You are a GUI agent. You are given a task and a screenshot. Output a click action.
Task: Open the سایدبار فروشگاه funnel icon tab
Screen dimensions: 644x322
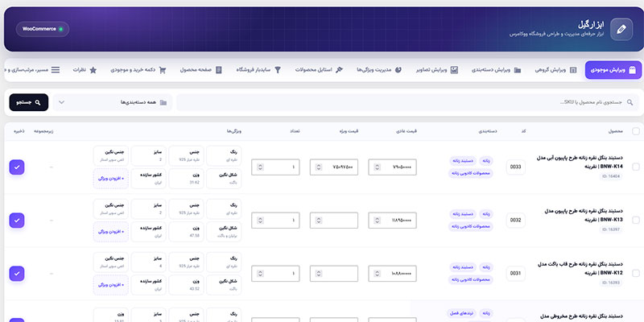[278, 70]
